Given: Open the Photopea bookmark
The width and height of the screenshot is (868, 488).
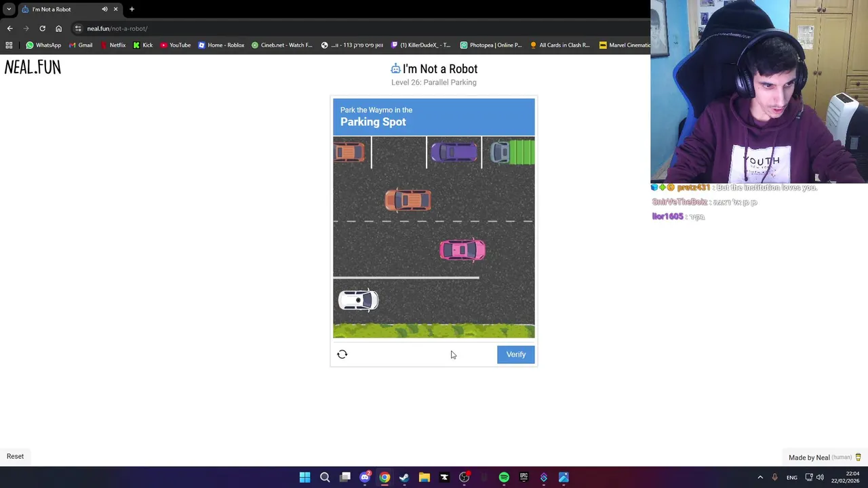Looking at the screenshot, I should tap(491, 45).
